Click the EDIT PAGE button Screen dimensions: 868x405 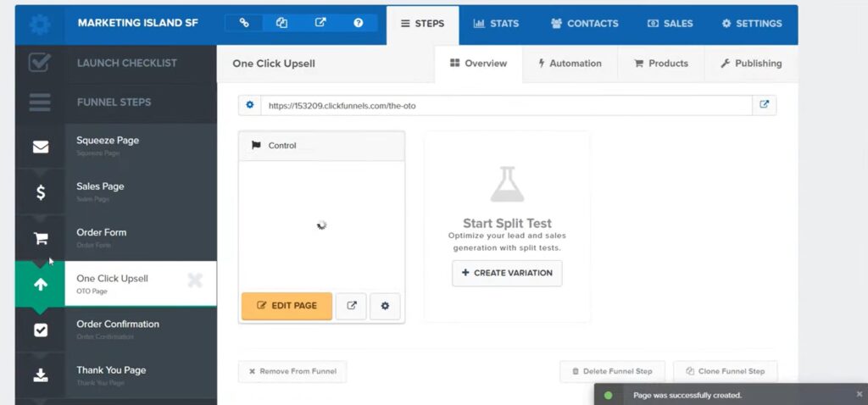pyautogui.click(x=287, y=306)
